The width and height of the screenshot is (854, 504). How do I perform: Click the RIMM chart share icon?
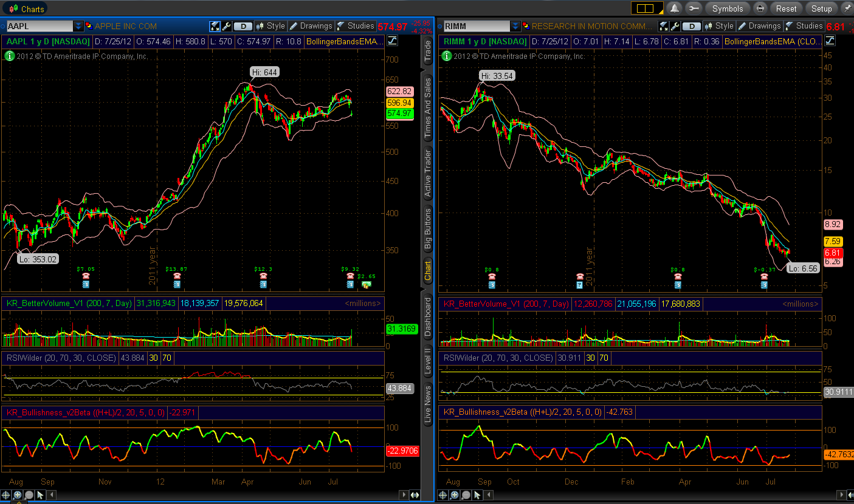664,26
